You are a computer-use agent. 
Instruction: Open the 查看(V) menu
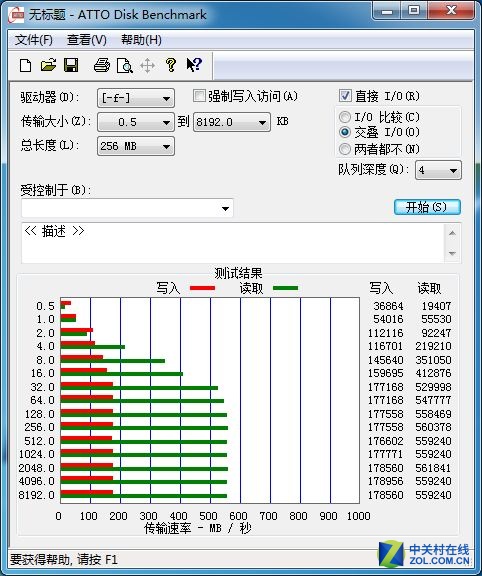click(x=87, y=40)
